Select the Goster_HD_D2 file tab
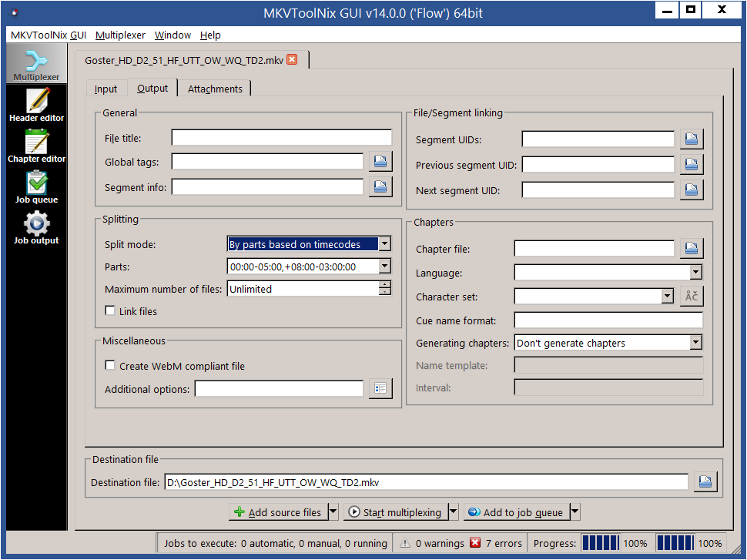This screenshot has height=560, width=747. pyautogui.click(x=184, y=60)
